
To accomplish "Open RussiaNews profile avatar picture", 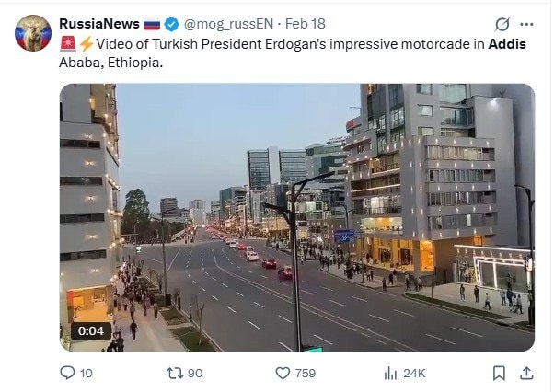I will point(33,33).
